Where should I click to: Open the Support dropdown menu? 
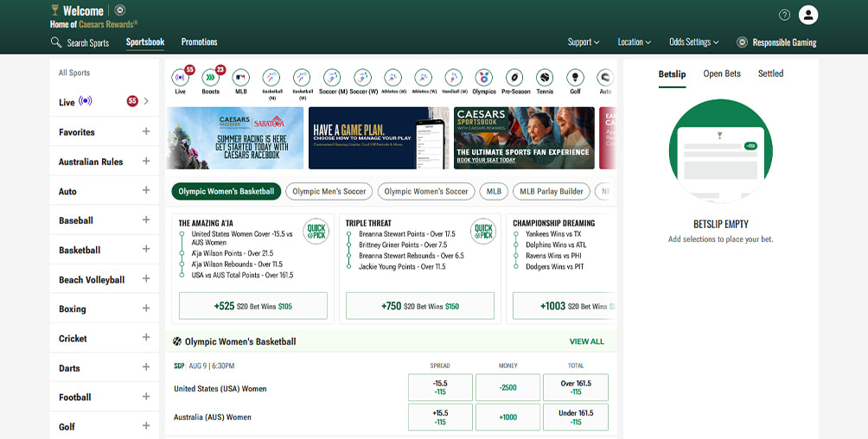tap(584, 42)
